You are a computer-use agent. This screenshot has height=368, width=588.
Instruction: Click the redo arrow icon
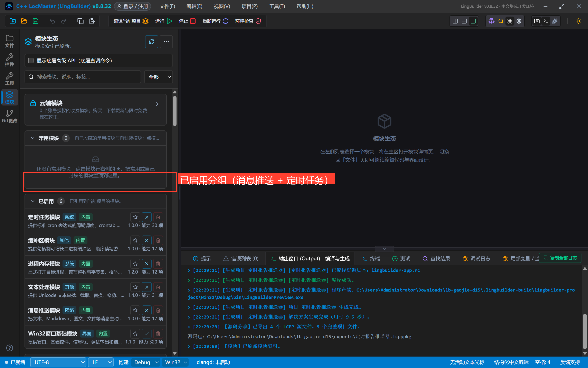[x=64, y=21]
